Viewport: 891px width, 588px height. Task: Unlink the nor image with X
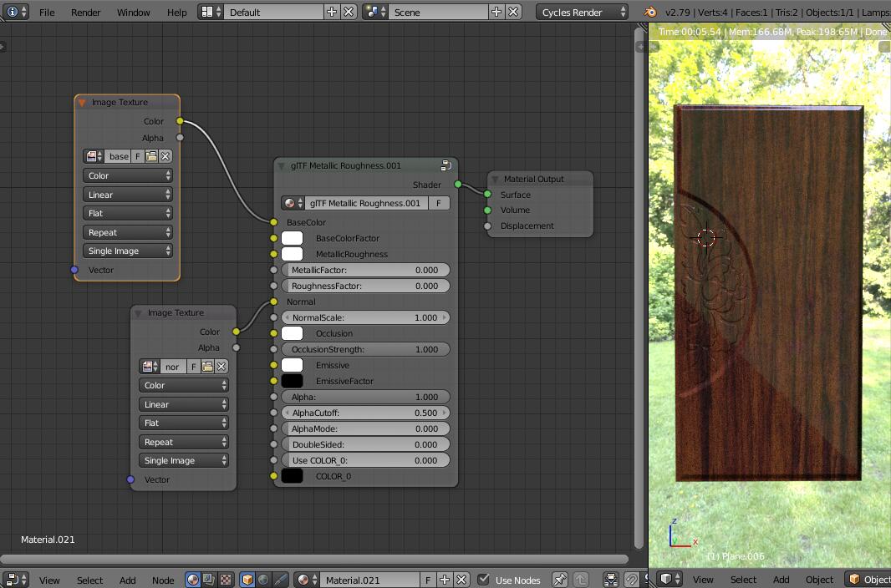coord(221,367)
